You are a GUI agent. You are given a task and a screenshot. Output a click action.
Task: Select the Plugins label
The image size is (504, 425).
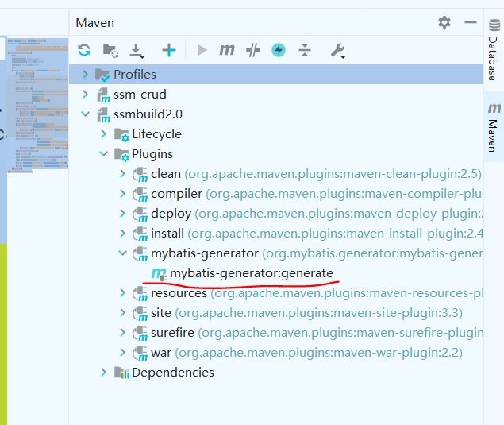tap(152, 154)
